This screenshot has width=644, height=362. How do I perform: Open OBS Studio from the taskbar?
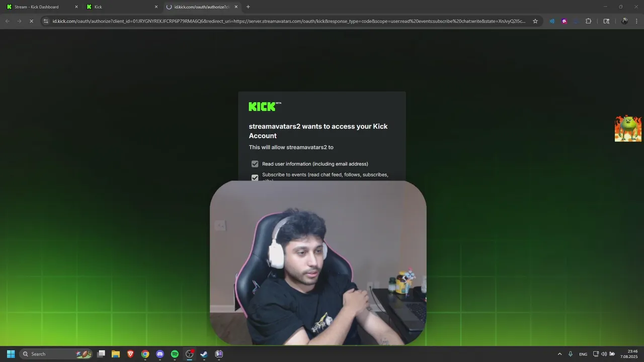click(190, 354)
